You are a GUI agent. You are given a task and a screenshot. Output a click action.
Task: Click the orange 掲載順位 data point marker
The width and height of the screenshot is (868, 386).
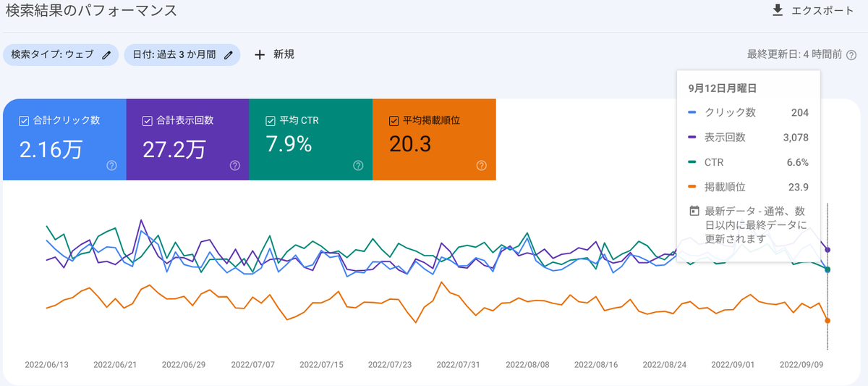[827, 320]
